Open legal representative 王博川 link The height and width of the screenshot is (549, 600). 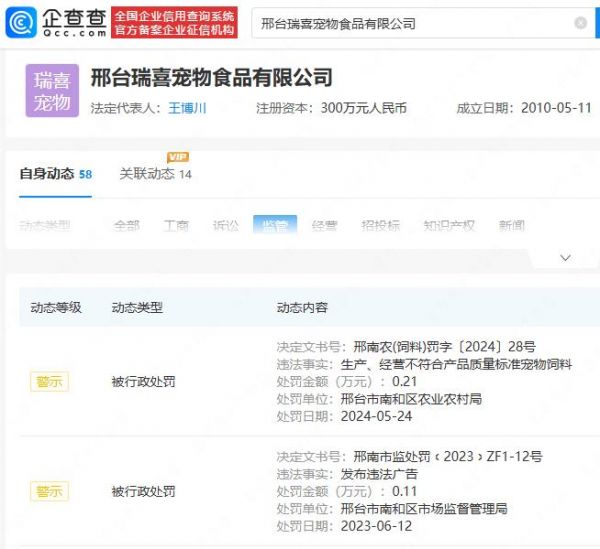[187, 108]
